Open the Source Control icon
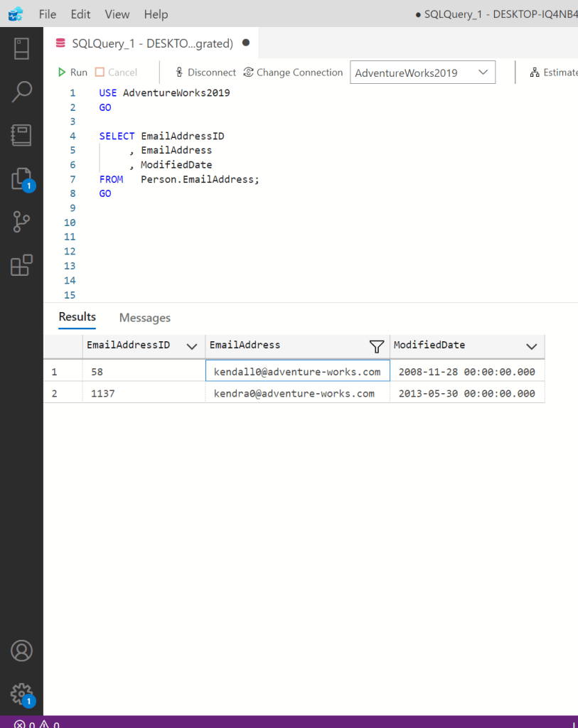 point(21,222)
